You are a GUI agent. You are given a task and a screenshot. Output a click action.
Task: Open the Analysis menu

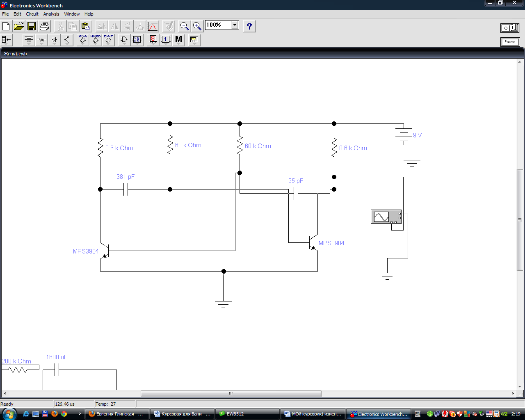(x=51, y=14)
